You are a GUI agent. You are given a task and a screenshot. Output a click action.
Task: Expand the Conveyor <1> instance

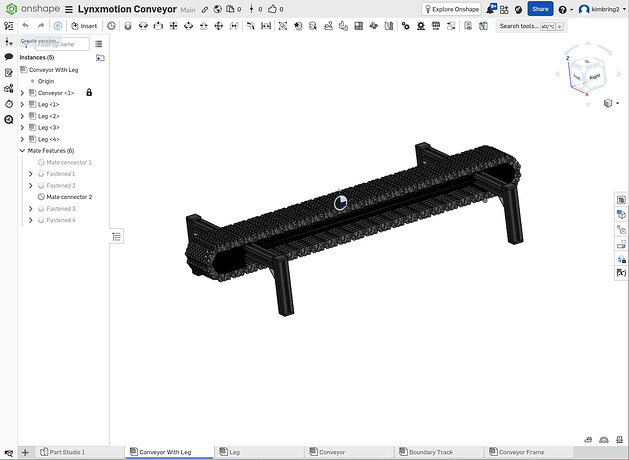click(22, 93)
